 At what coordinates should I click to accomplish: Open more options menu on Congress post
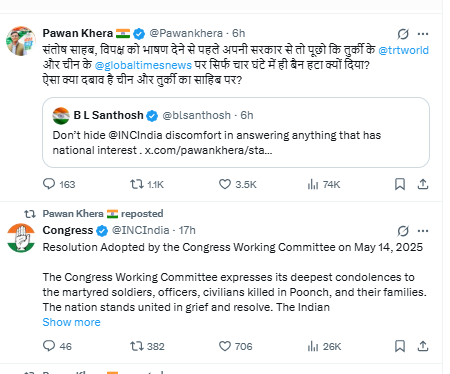point(423,231)
